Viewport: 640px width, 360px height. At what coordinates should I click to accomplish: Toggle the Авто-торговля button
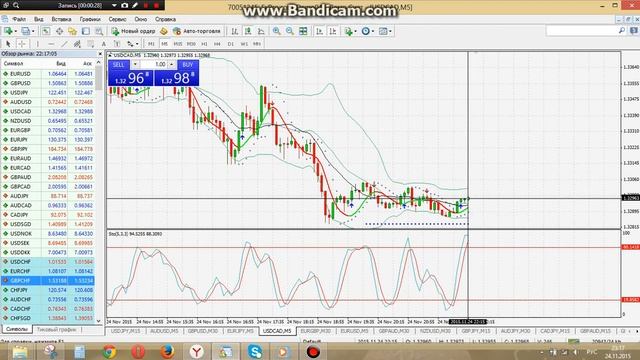tap(197, 31)
